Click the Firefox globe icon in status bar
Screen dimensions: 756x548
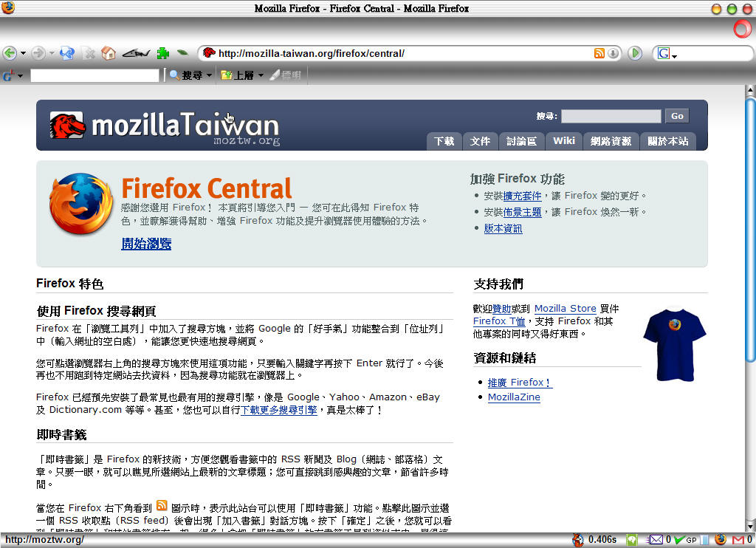[721, 539]
